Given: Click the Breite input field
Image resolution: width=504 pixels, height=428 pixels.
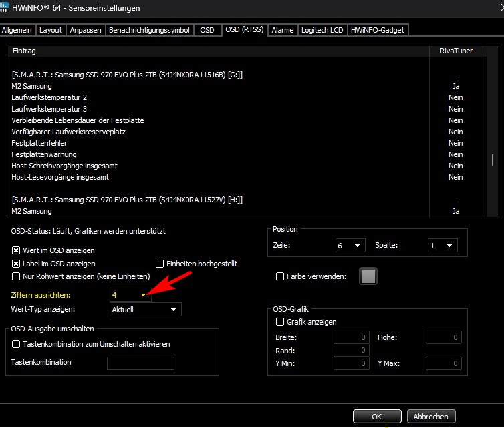Looking at the screenshot, I should click(352, 337).
